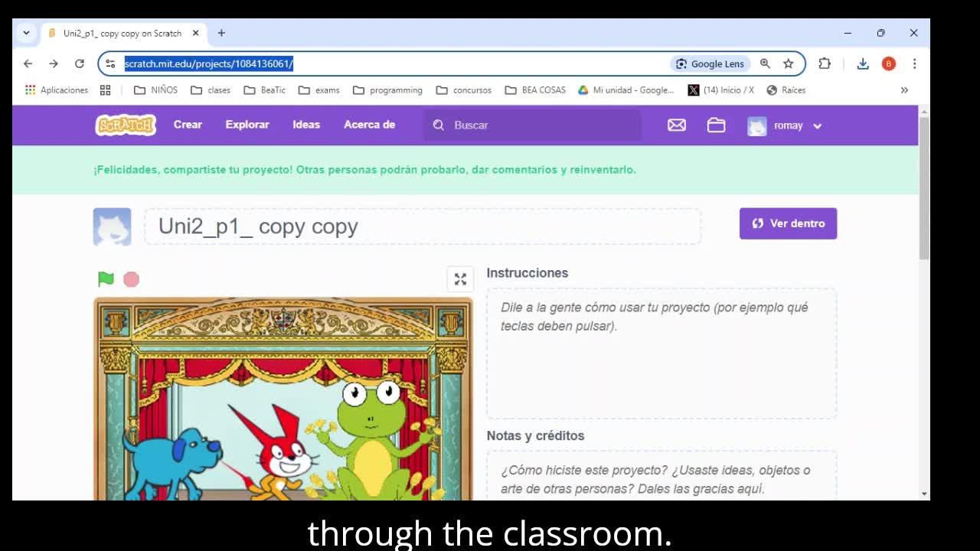Click the green flag to start project
Screen dimensions: 980x551
click(106, 279)
